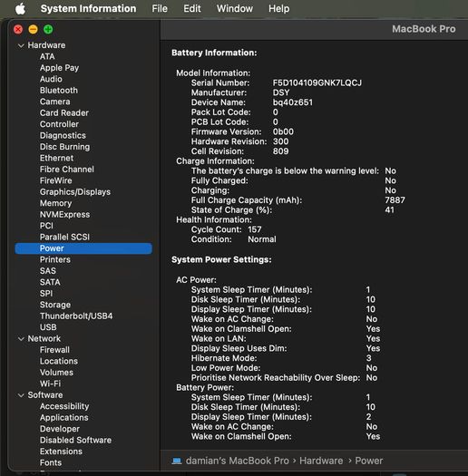This screenshot has height=476, width=468.
Task: Select the highlighted Power sidebar item
Action: [83, 248]
